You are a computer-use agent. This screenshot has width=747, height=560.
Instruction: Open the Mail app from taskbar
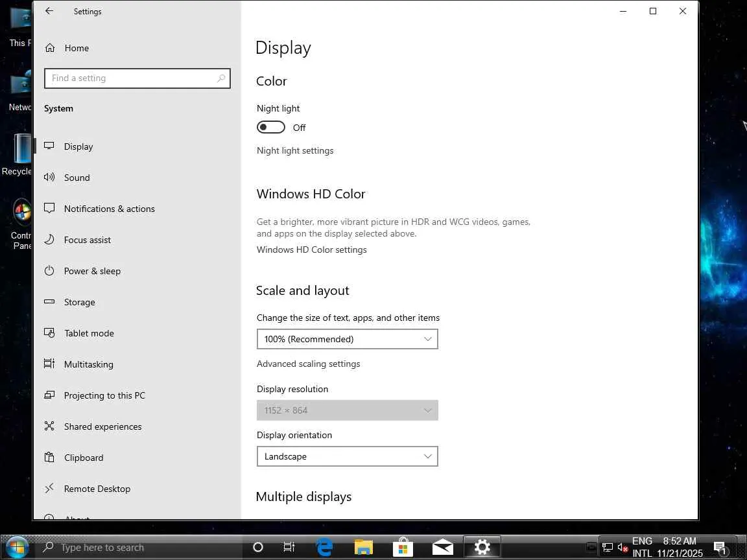coord(443,548)
